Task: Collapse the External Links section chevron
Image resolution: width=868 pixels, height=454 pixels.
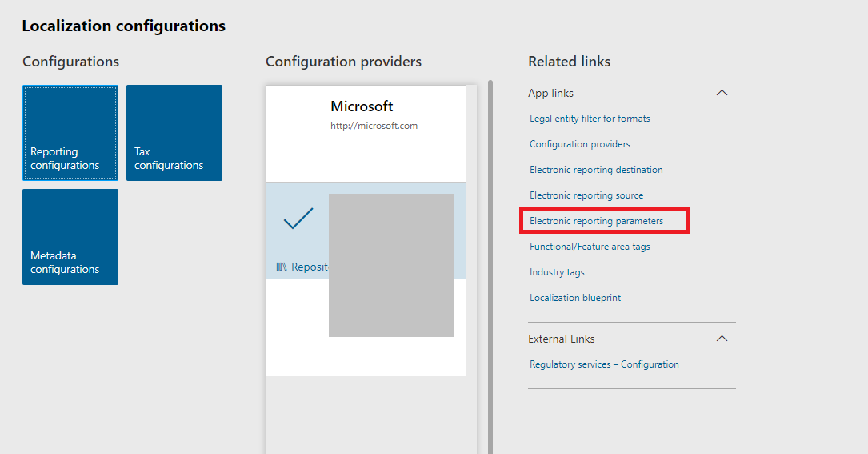Action: (x=722, y=339)
